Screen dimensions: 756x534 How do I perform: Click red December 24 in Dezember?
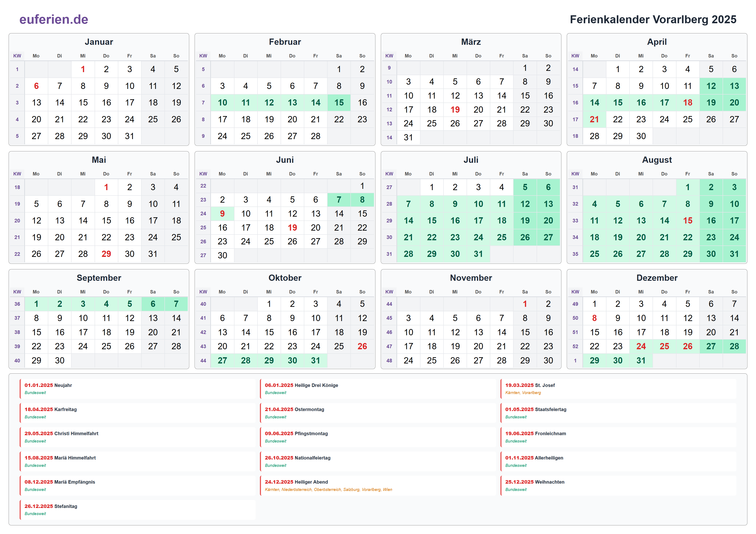pos(641,346)
